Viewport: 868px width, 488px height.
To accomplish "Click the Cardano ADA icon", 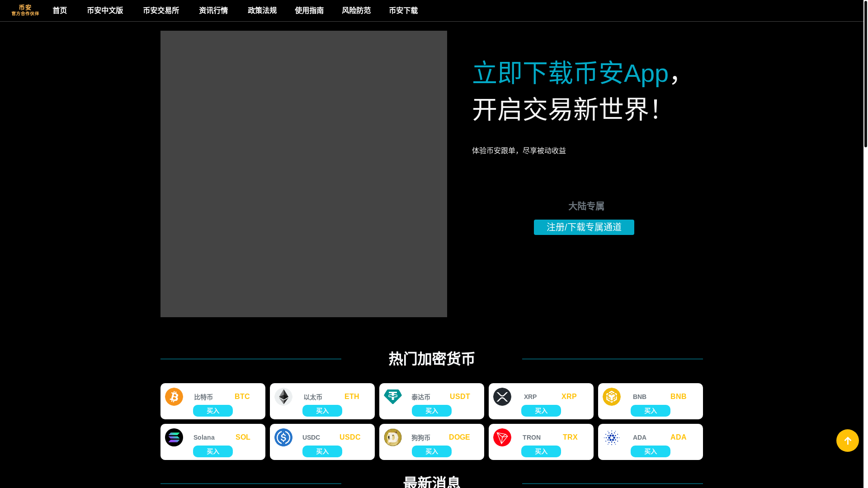I will (x=612, y=437).
